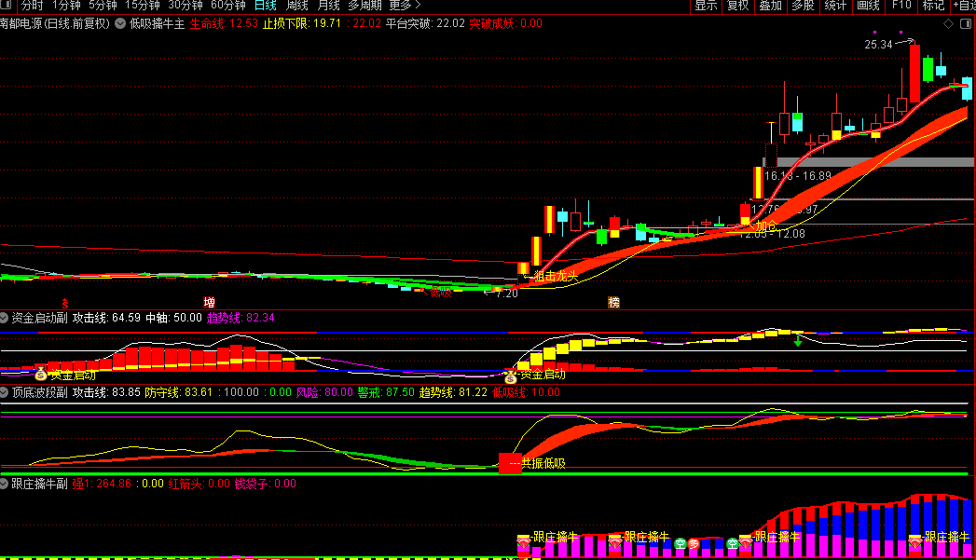
Task: Click the 狙击龙头 signal label
Action: click(556, 276)
